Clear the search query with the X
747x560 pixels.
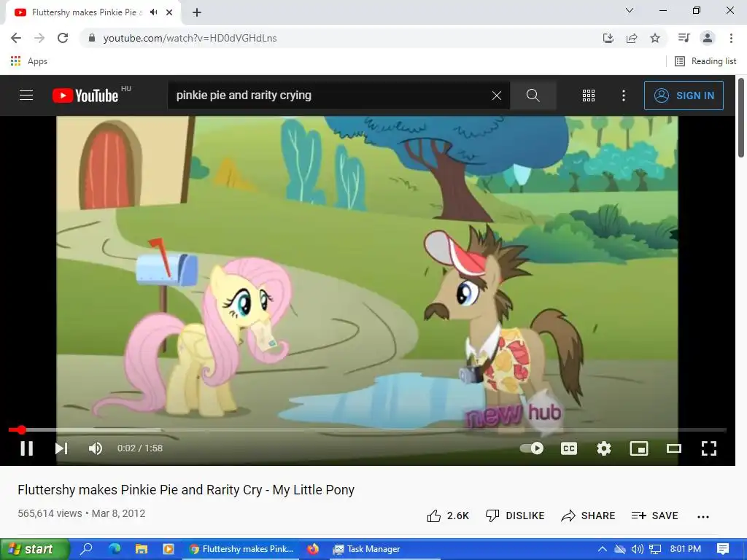click(x=496, y=96)
